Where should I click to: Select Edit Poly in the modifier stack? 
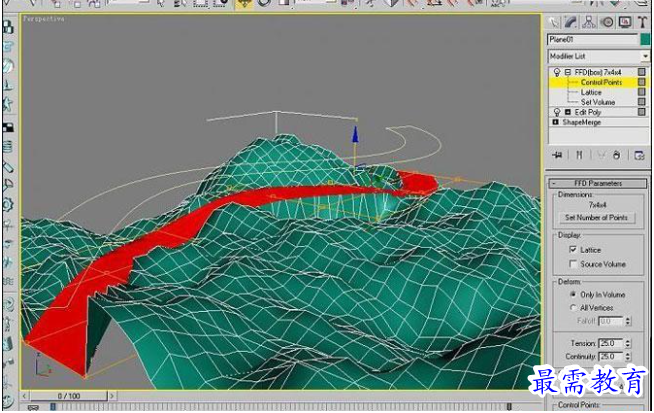587,112
